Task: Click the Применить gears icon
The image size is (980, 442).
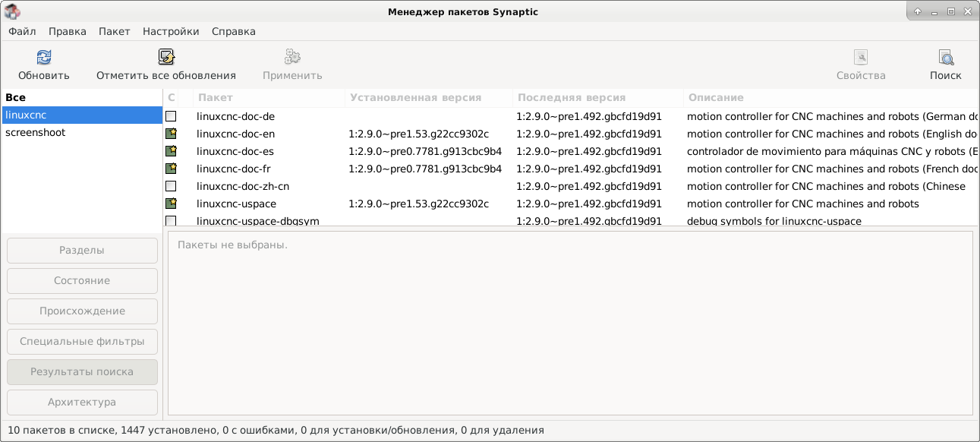Action: click(292, 57)
